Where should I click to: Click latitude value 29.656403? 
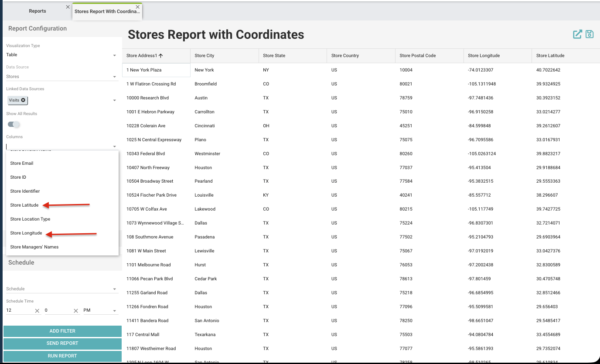[x=566, y=307]
